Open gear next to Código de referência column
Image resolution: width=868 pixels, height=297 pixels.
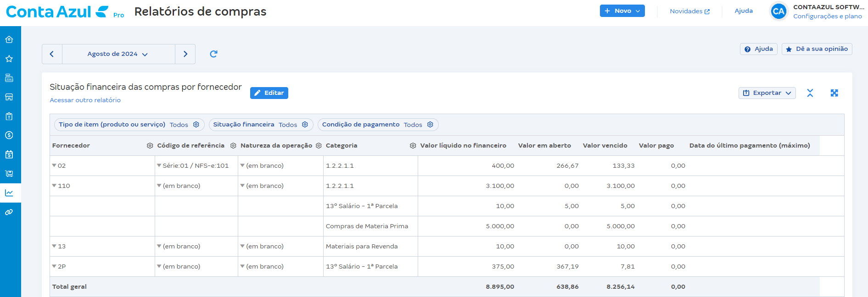click(x=233, y=146)
